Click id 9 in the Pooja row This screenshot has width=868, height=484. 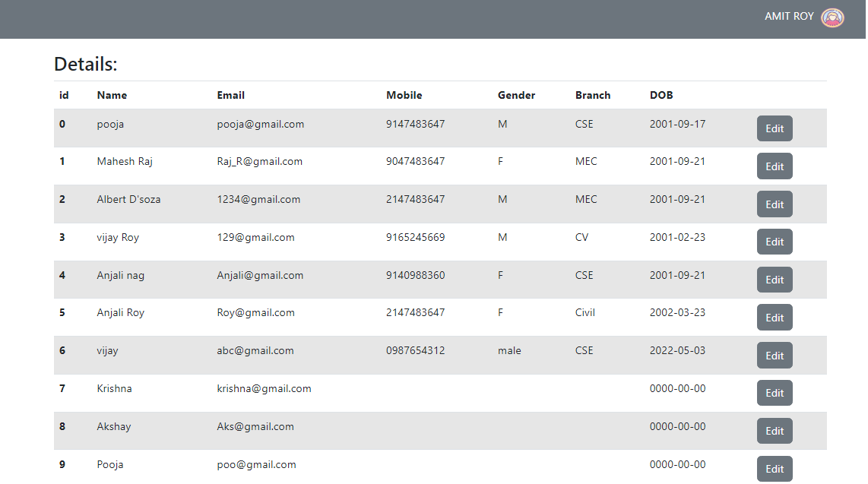(x=62, y=465)
